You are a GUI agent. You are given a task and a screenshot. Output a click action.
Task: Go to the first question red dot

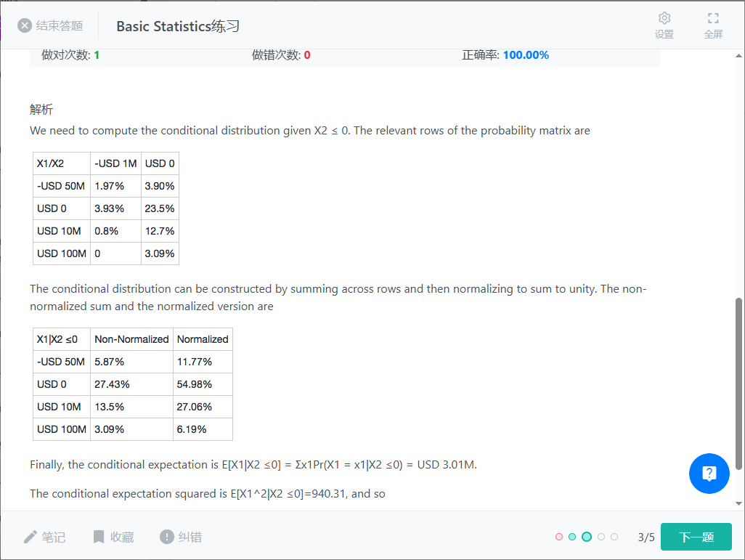pos(559,537)
